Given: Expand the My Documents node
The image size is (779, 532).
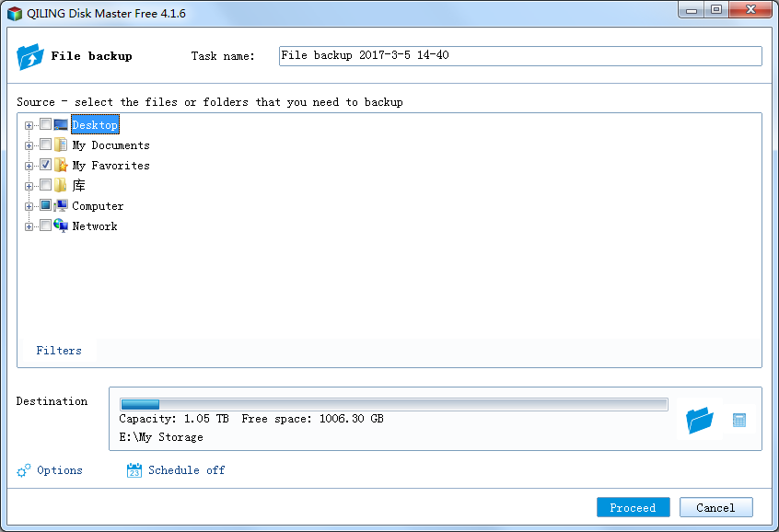Looking at the screenshot, I should (x=29, y=146).
